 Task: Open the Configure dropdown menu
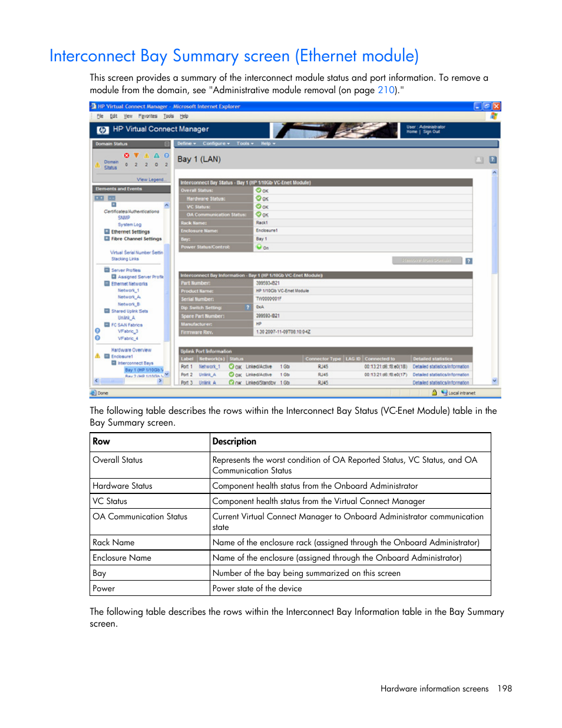216,143
